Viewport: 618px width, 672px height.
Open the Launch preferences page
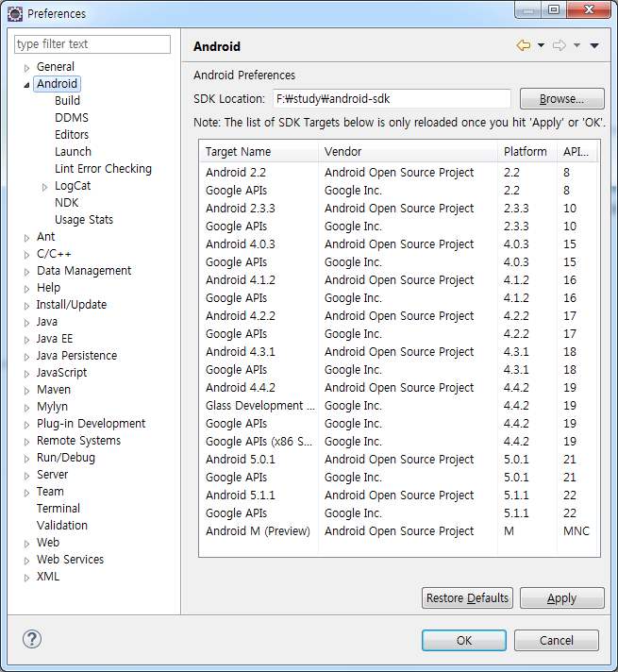coord(73,152)
